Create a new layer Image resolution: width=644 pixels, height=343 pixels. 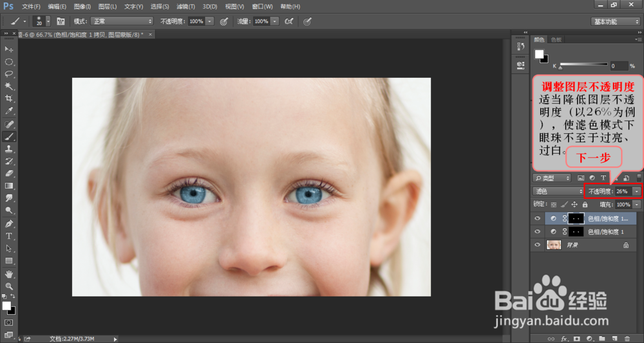pyautogui.click(x=614, y=339)
